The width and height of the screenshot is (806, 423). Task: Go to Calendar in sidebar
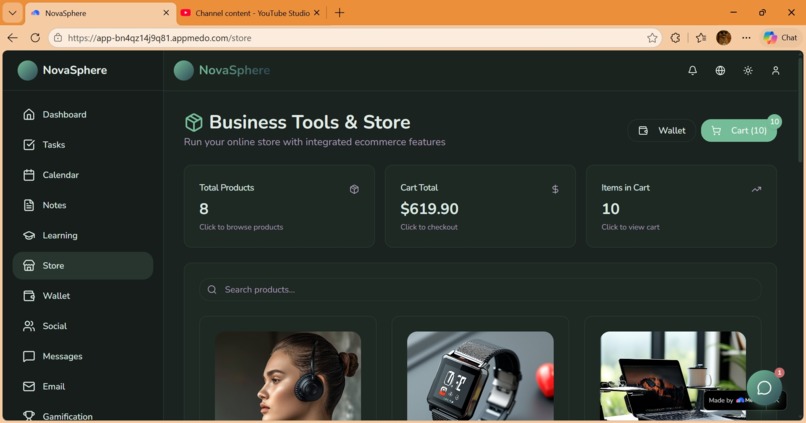point(83,175)
